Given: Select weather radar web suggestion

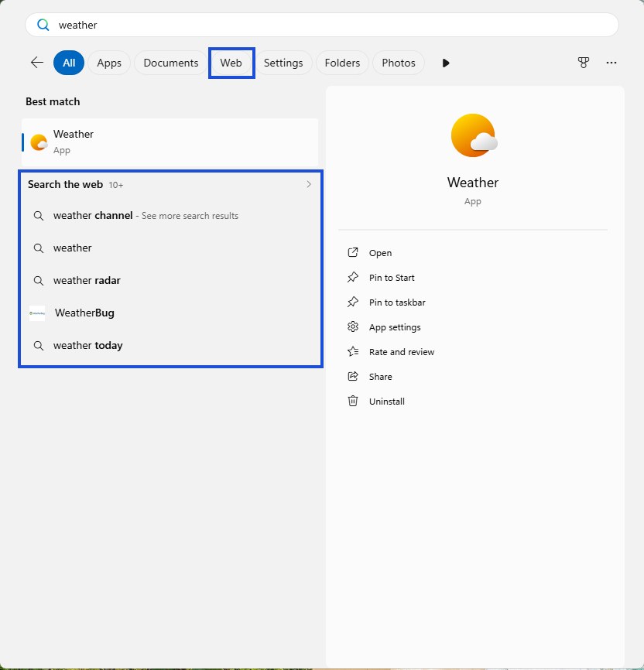Looking at the screenshot, I should 170,281.
